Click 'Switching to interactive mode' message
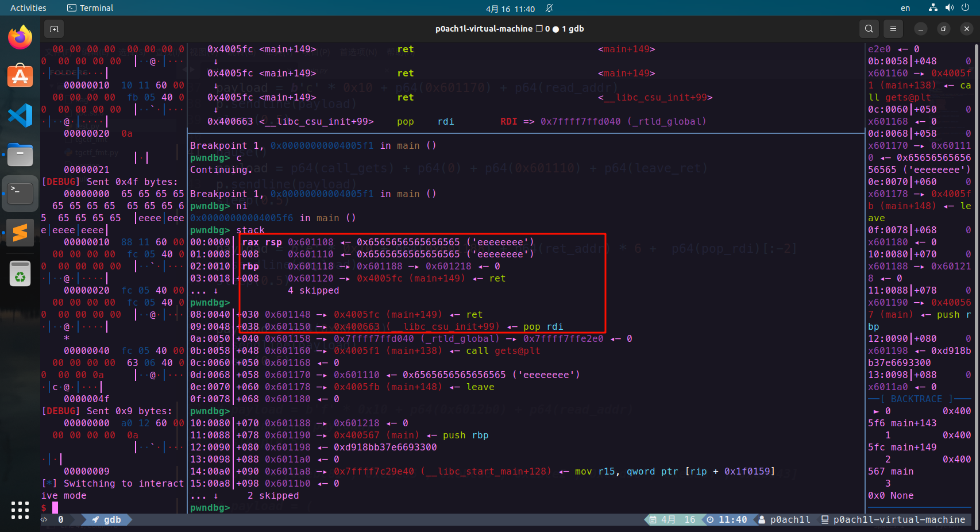 pyautogui.click(x=113, y=489)
